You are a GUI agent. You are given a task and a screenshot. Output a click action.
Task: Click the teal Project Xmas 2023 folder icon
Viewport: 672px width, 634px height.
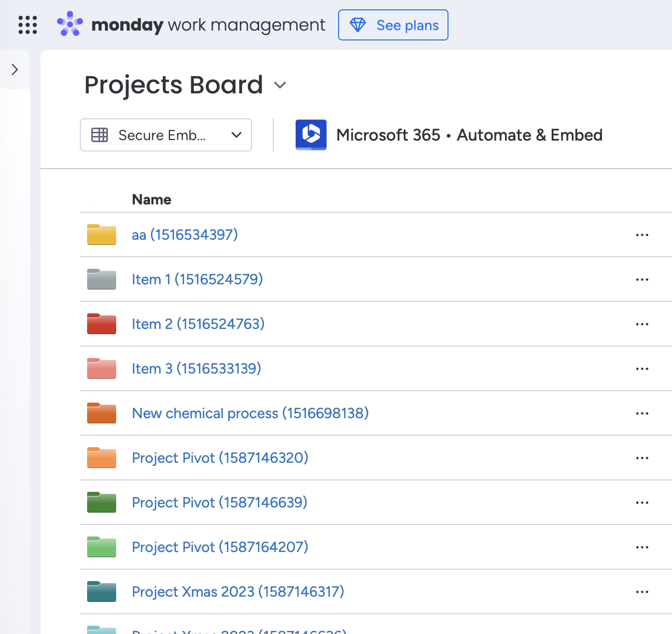102,592
